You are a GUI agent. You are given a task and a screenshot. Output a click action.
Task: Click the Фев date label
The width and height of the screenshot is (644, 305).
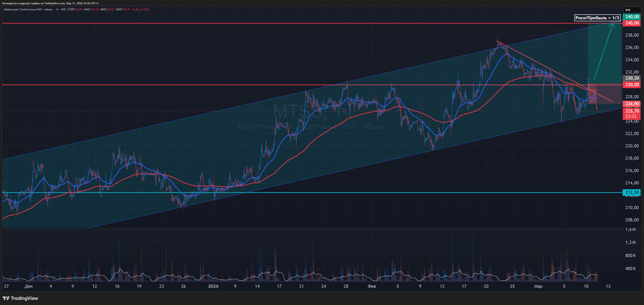click(x=371, y=286)
